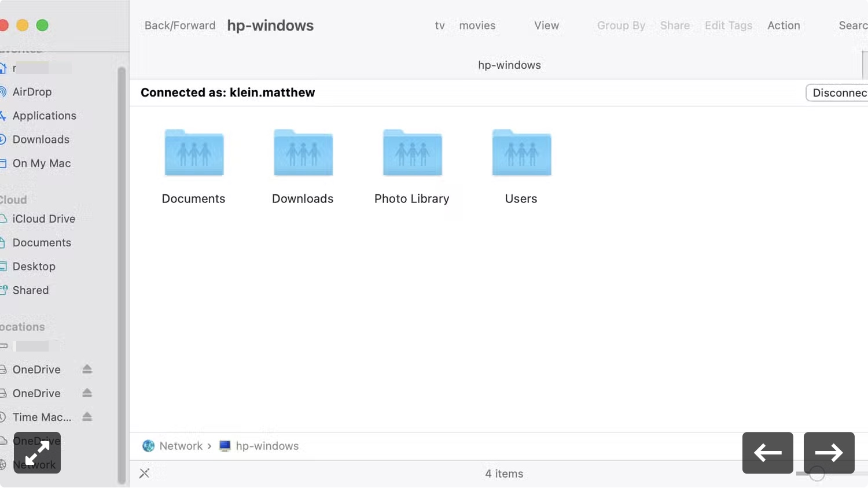Screen dimensions: 868x488
Task: Click the Connected as: klein.matthew label
Action: [228, 93]
